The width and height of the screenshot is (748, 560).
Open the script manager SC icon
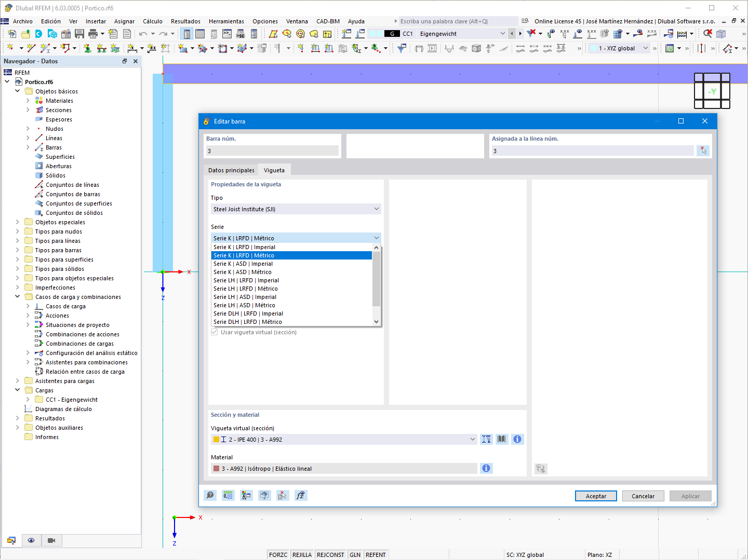pos(241,34)
